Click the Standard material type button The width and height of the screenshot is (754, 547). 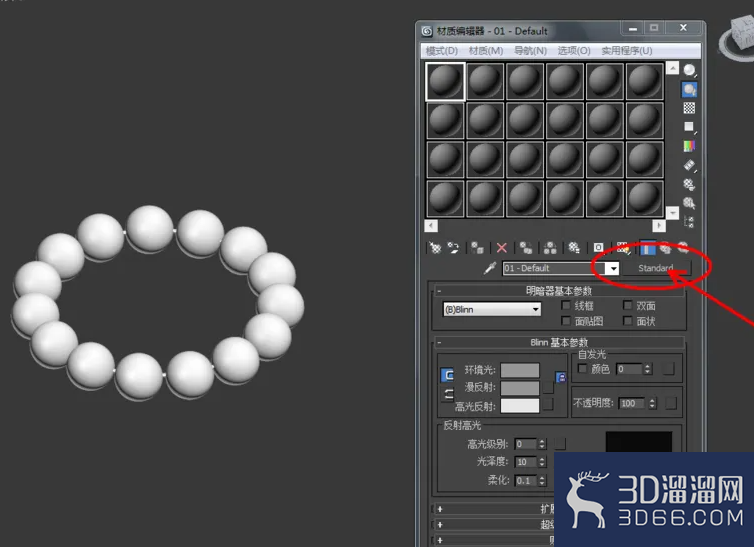pos(656,268)
